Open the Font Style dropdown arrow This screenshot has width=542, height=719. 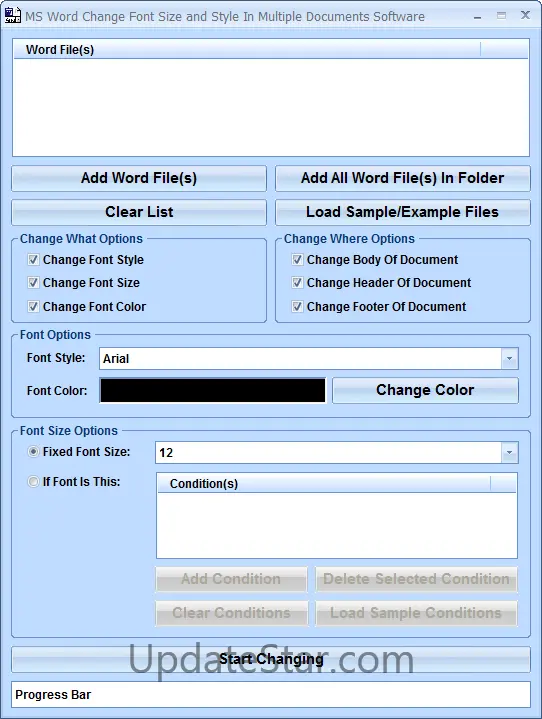pyautogui.click(x=509, y=359)
